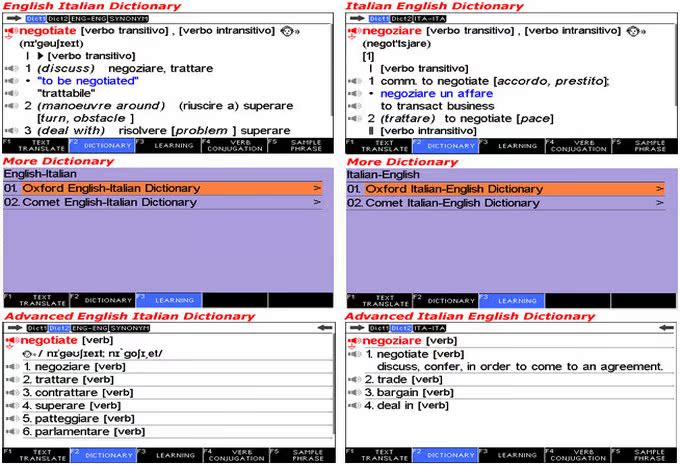Click right arrow icon in English Italian Dictionary header
The height and width of the screenshot is (476, 680).
(x=14, y=18)
